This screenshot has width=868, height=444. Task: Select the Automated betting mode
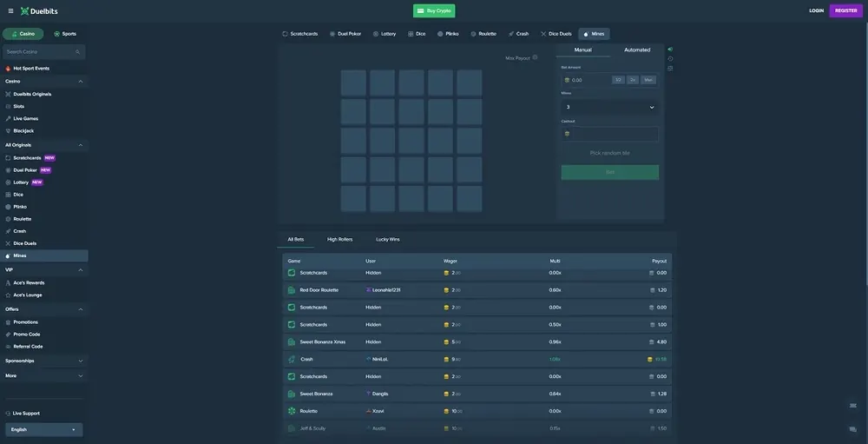point(637,50)
